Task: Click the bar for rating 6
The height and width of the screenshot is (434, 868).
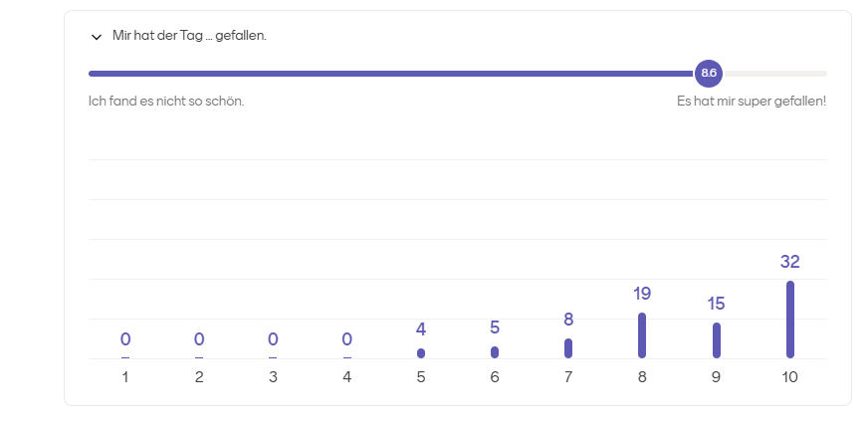Action: tap(495, 352)
